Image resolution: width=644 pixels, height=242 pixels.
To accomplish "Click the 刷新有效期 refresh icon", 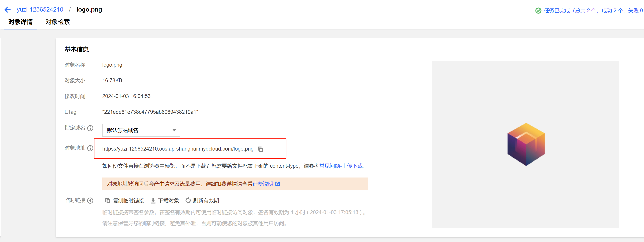I will tap(188, 200).
